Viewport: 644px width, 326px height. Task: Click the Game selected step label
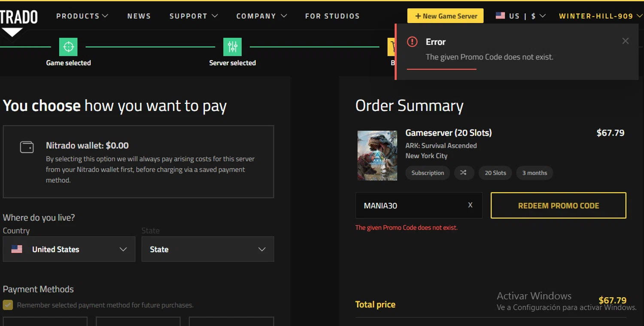[68, 63]
